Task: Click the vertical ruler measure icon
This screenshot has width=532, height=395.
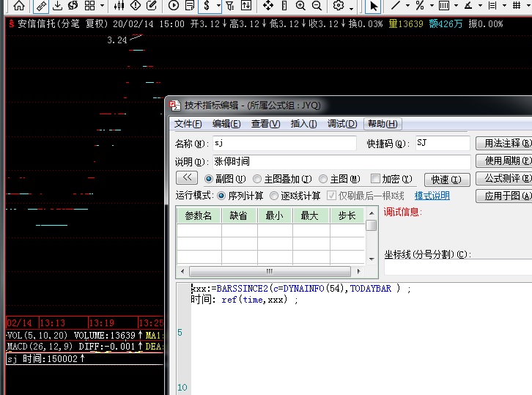Action: 284,5
